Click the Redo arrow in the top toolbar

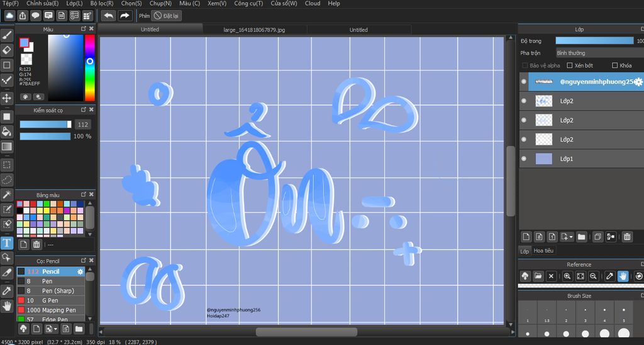coord(124,16)
